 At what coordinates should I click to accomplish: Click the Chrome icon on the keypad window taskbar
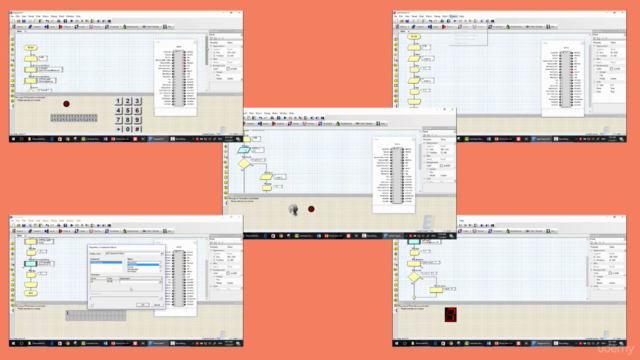(67, 139)
